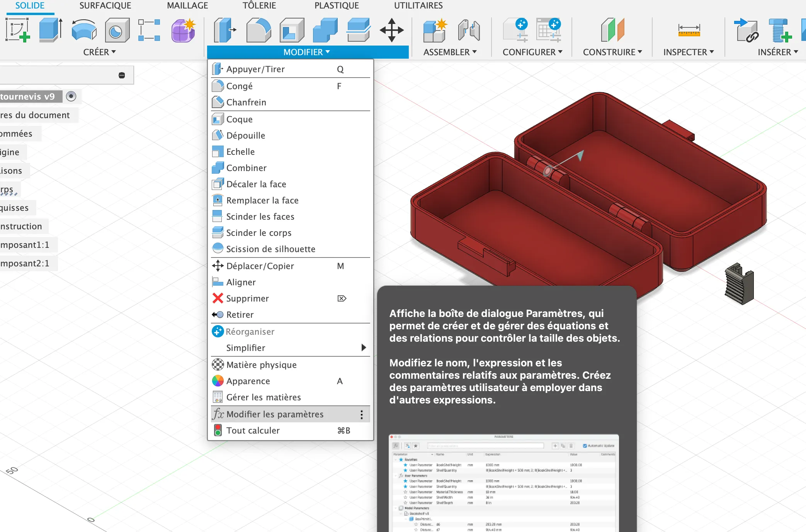Image resolution: width=806 pixels, height=532 pixels.
Task: Activate tournevis v9 with its radio button
Action: (x=71, y=96)
